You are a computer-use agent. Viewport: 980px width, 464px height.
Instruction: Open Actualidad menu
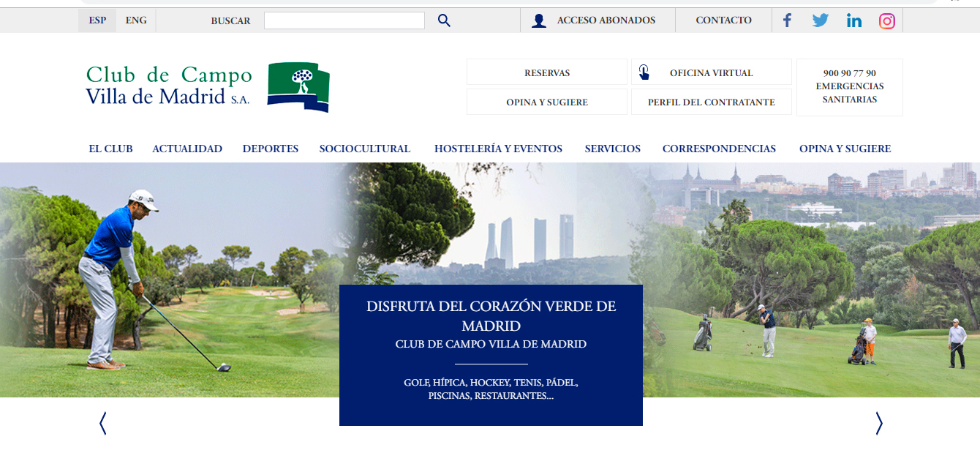(187, 149)
